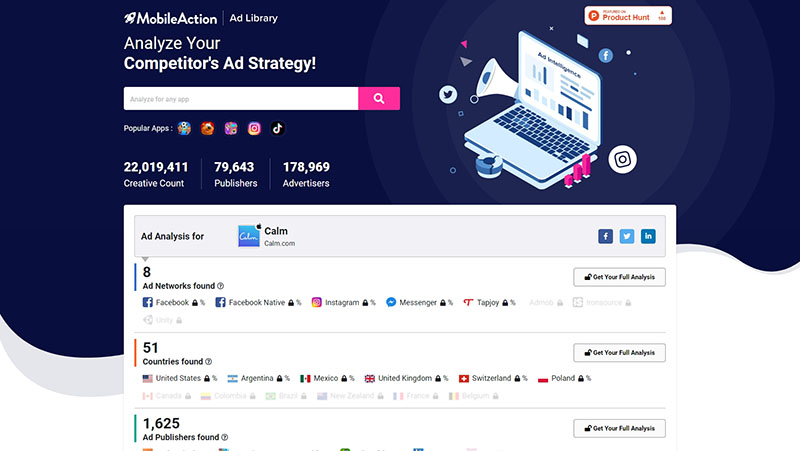Open the Product Hunt featured badge

[x=628, y=16]
